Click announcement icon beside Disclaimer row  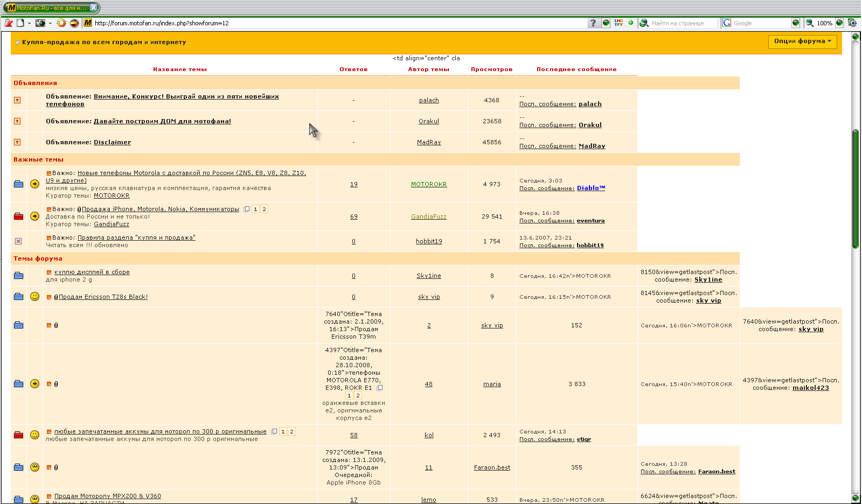click(x=17, y=142)
